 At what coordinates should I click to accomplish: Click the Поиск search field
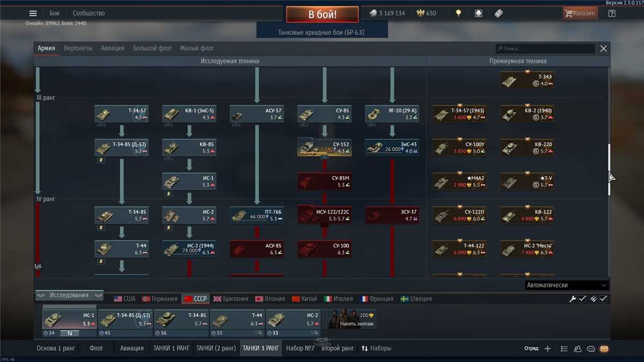point(545,49)
